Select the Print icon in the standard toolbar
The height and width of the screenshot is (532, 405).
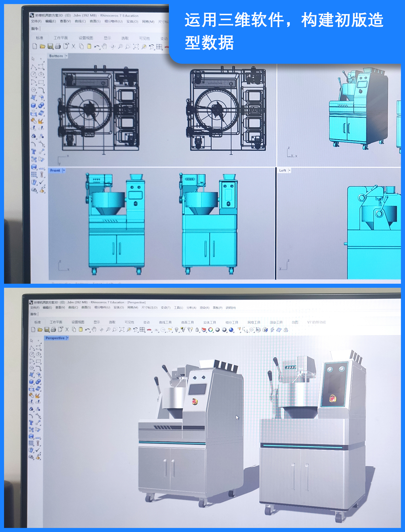(54, 330)
